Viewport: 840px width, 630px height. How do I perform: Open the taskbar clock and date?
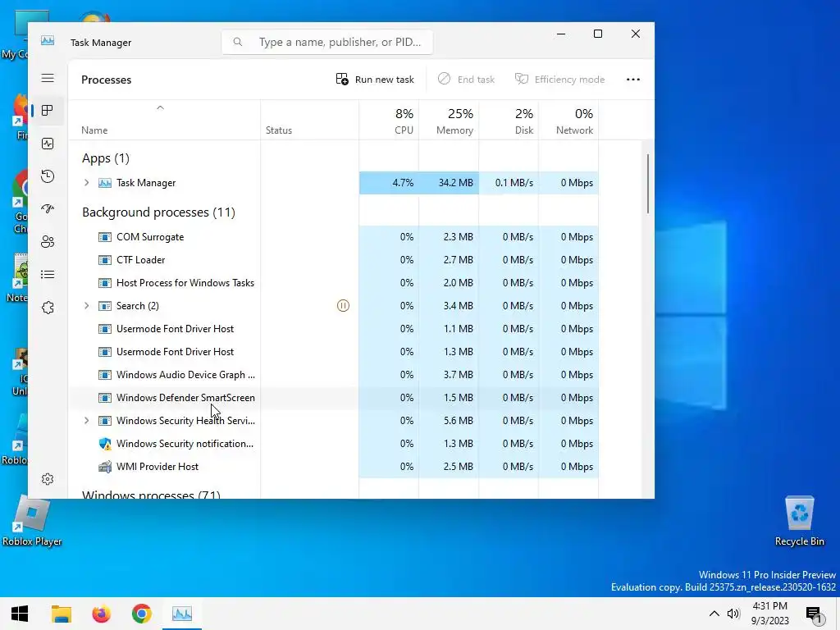click(x=769, y=614)
